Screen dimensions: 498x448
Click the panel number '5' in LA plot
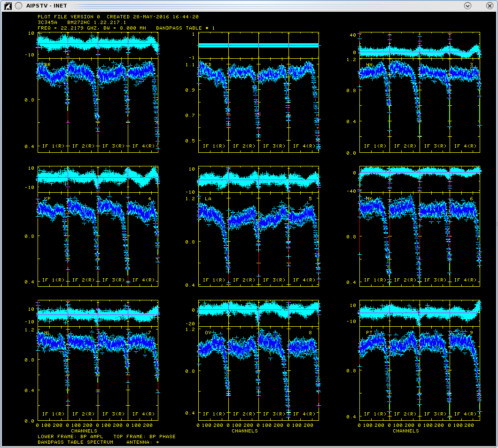(x=310, y=199)
